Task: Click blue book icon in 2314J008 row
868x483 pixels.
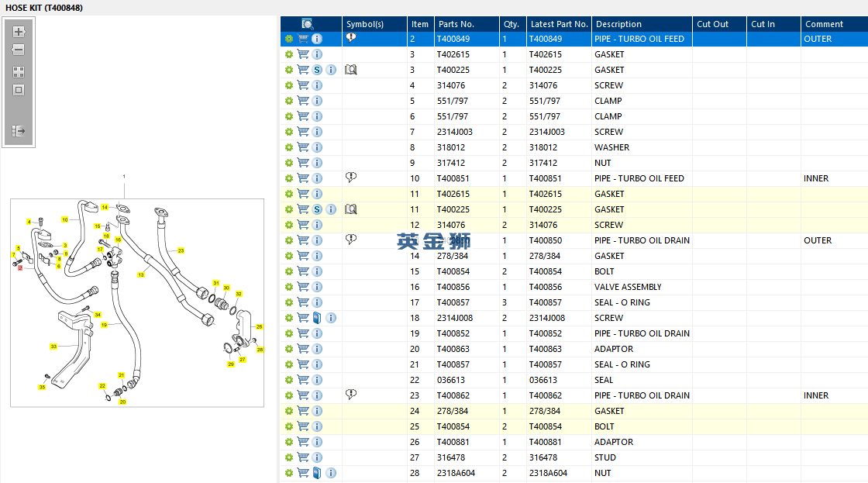Action: click(x=317, y=318)
